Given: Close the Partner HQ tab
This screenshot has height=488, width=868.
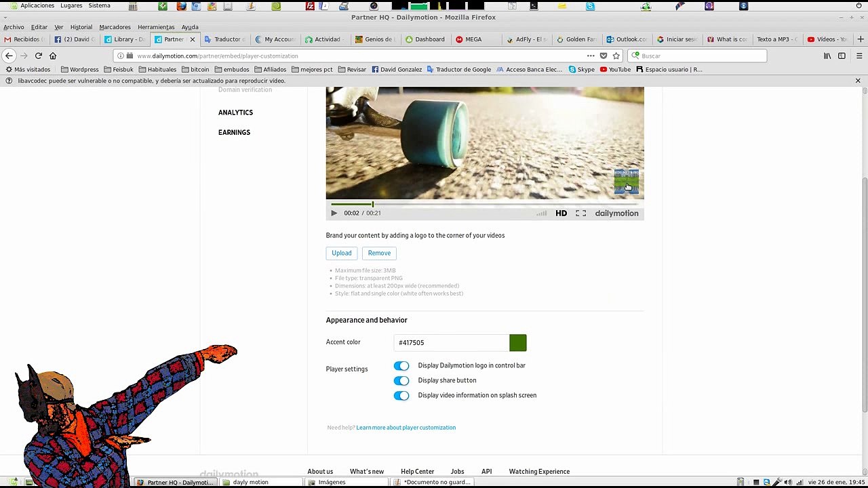Looking at the screenshot, I should (x=193, y=39).
